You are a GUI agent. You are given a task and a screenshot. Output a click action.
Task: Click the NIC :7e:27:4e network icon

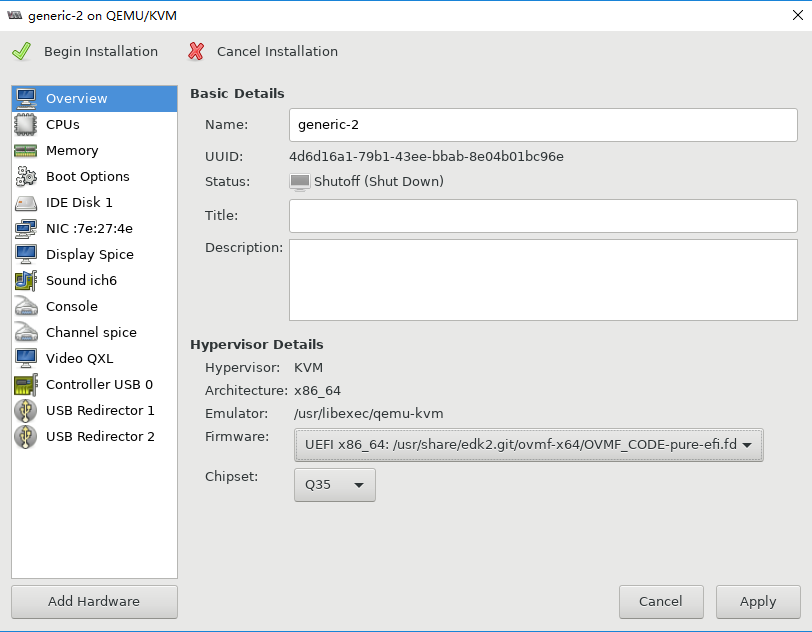tap(25, 228)
